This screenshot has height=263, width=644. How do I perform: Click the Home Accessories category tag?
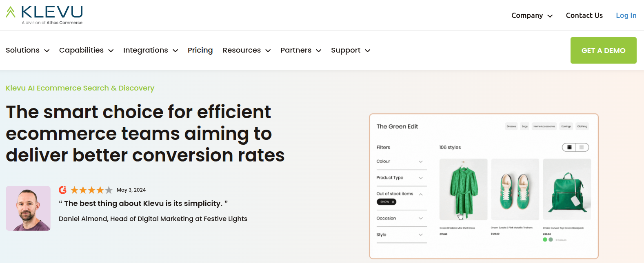coord(544,126)
